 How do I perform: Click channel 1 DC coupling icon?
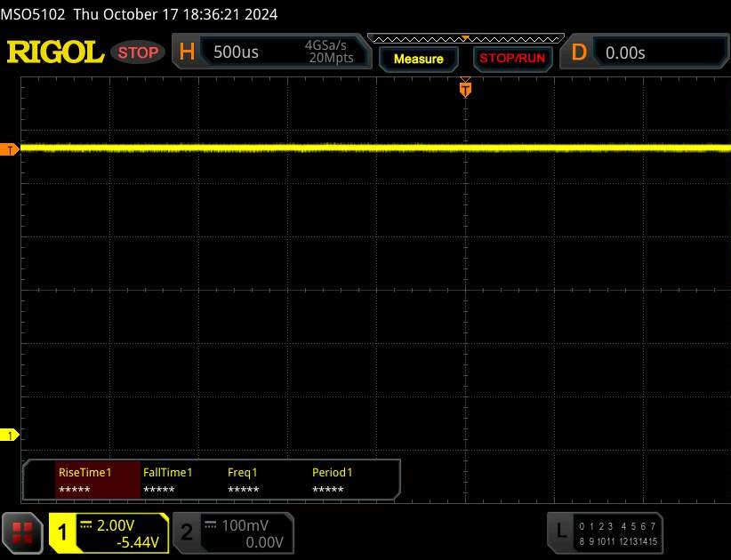[86, 524]
